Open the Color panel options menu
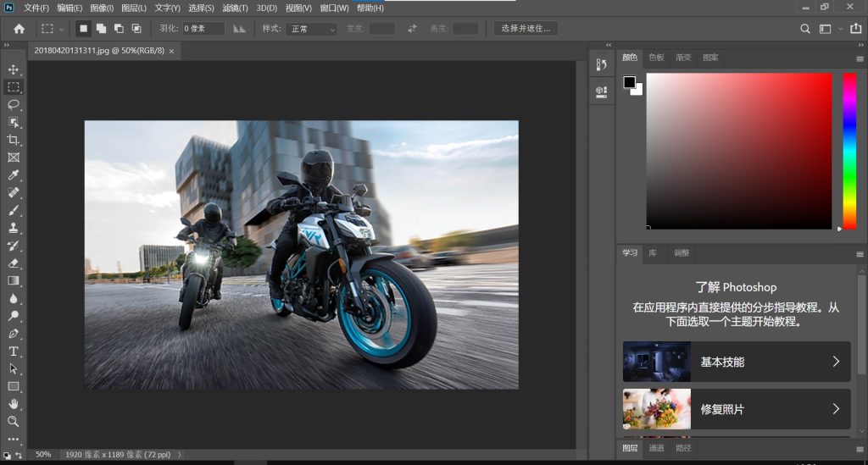This screenshot has height=465, width=868. coord(860,58)
